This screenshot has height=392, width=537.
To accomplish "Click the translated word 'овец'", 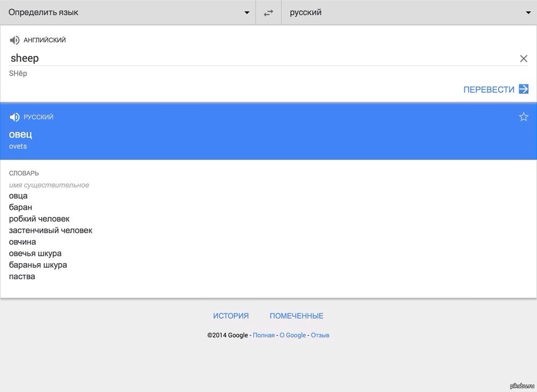I will (21, 134).
